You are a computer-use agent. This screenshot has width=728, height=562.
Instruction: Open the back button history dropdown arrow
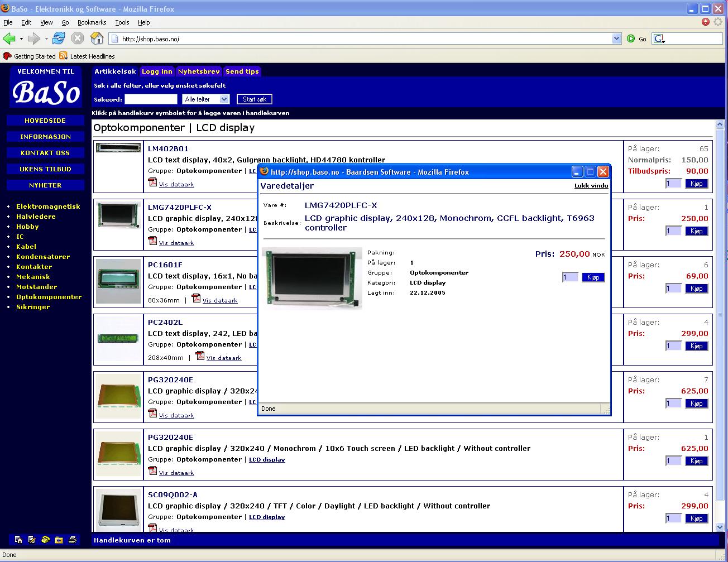(21, 39)
